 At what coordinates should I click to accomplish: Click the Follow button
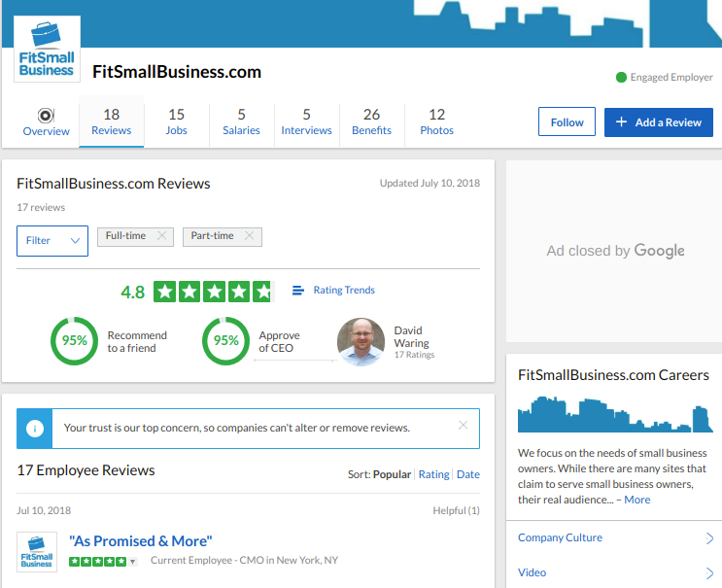point(567,122)
